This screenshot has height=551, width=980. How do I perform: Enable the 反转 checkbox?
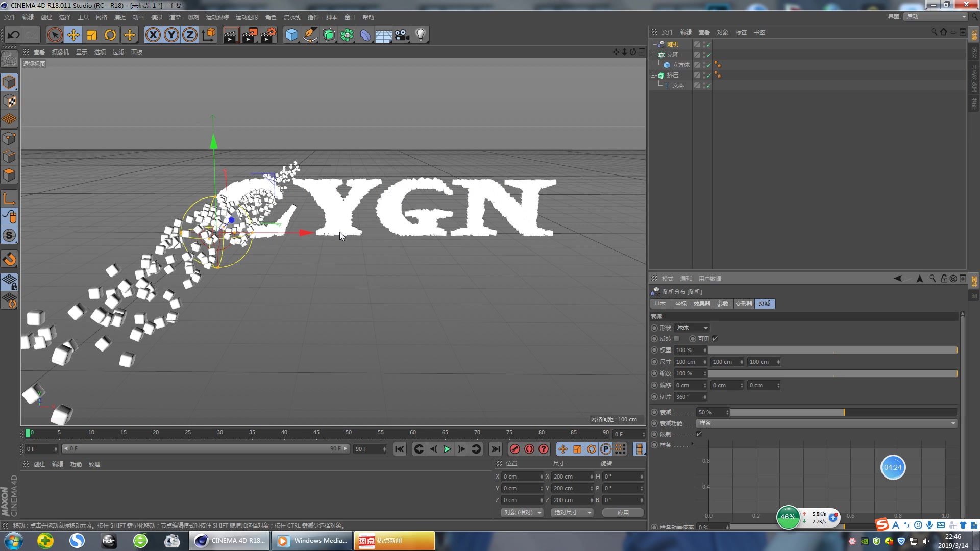click(x=677, y=339)
